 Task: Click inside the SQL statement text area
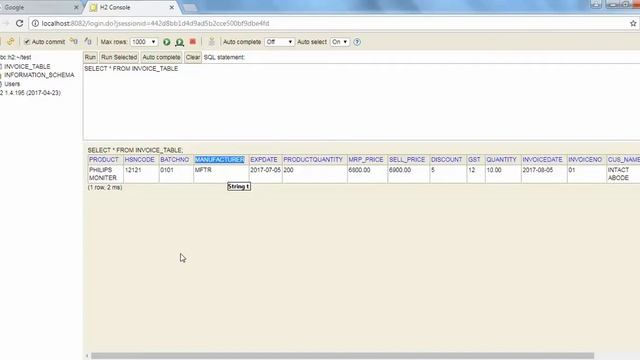(362, 102)
